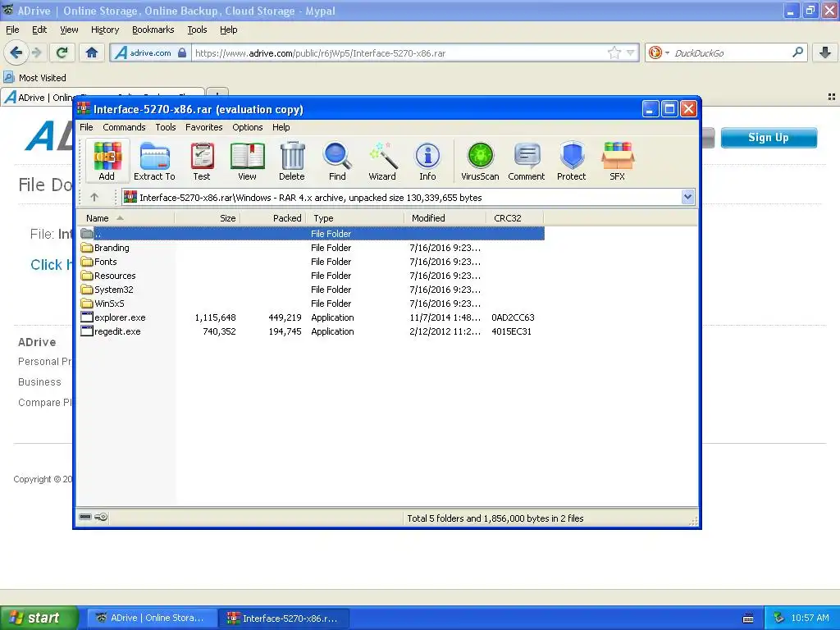
Task: Click browser Home icon
Action: pos(92,52)
